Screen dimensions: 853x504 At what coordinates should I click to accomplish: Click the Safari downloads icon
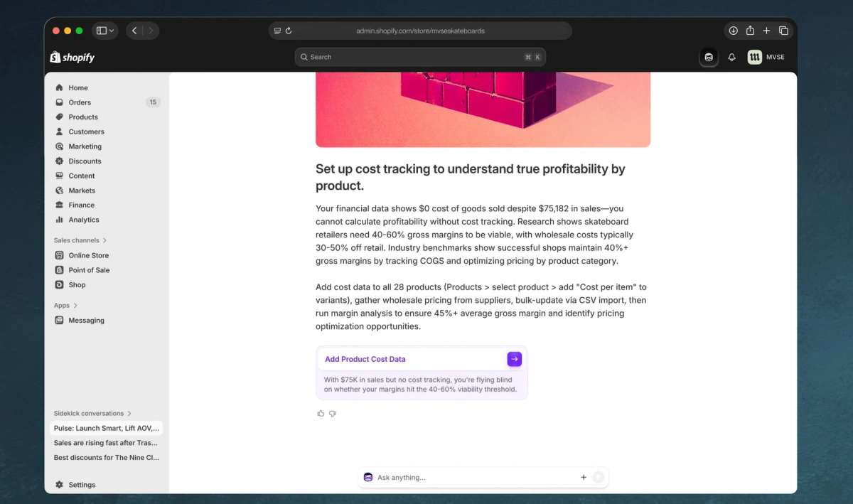733,31
